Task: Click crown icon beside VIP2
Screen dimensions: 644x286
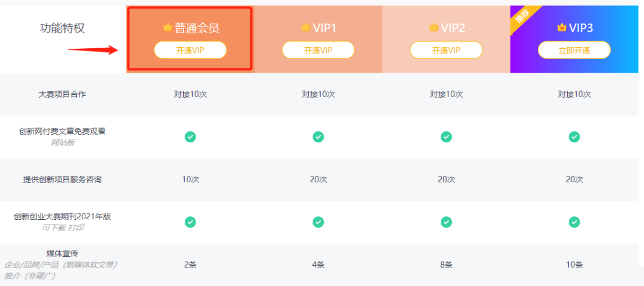Action: [x=434, y=27]
